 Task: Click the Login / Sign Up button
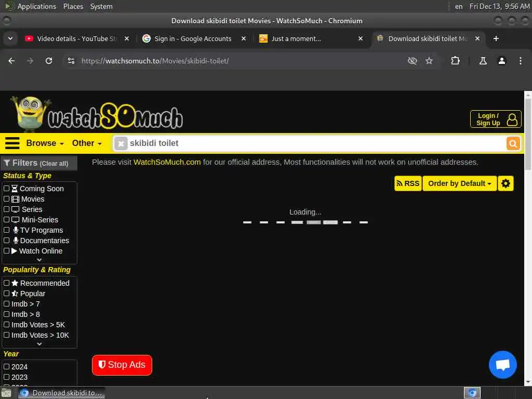(x=495, y=119)
